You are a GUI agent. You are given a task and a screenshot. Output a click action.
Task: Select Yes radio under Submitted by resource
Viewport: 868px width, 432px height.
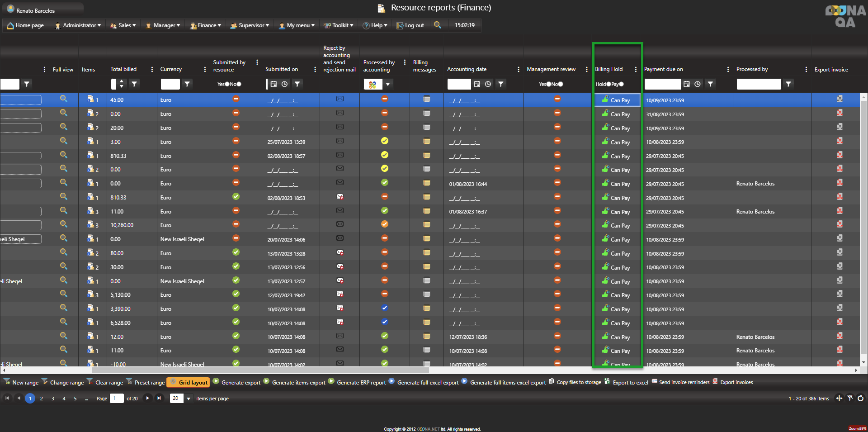tap(227, 84)
